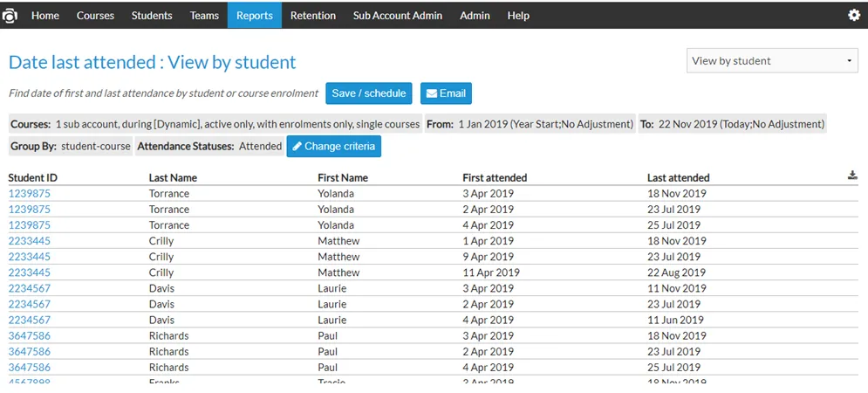
Task: Click the Last attended column header
Action: coord(679,178)
